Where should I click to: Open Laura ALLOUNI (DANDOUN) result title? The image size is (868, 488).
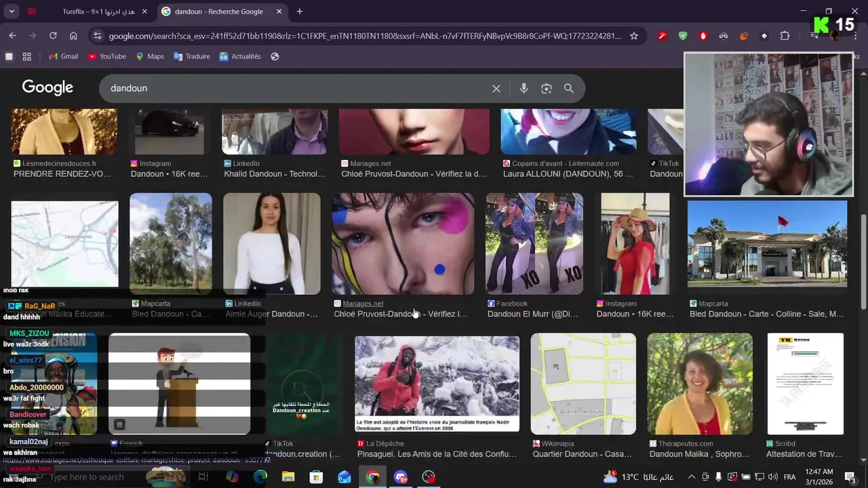click(568, 174)
